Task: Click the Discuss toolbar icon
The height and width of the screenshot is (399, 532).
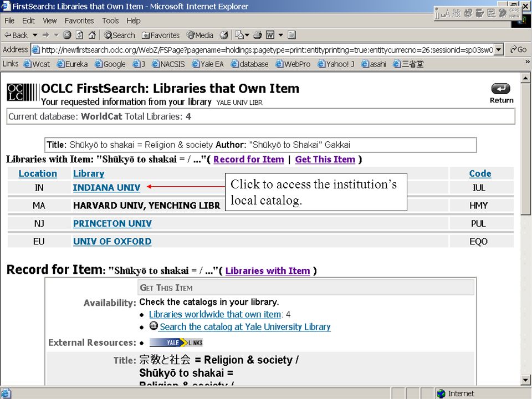Action: (x=291, y=35)
